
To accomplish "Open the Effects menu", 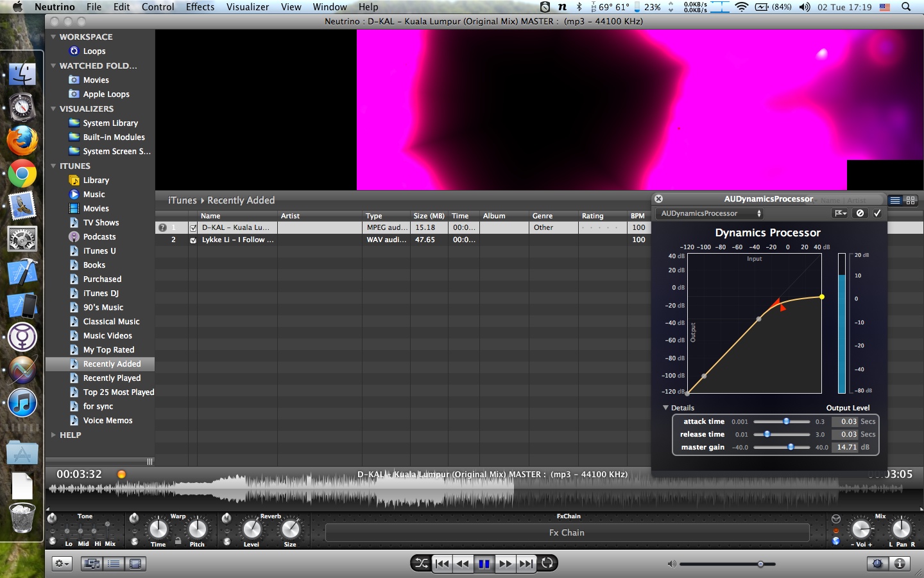I will pos(200,7).
